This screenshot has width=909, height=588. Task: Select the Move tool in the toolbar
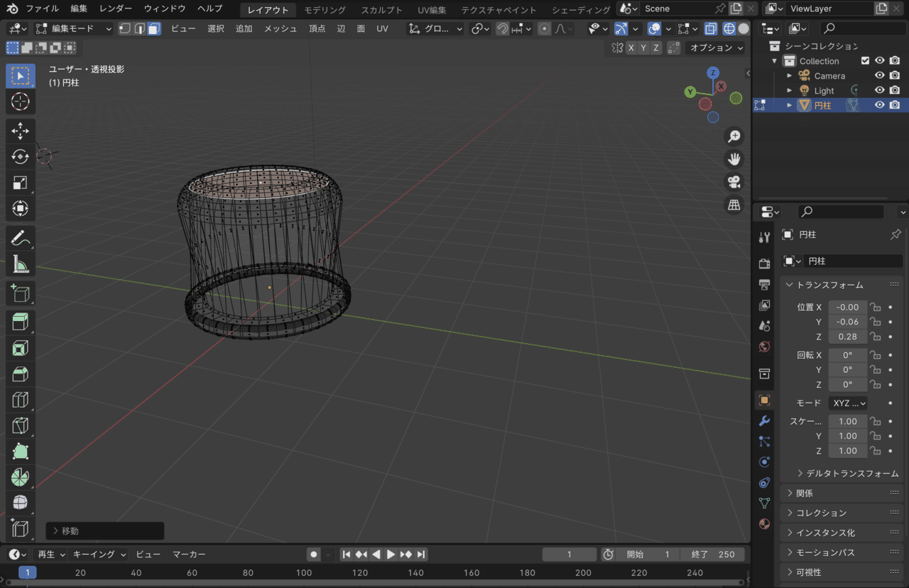coord(20,130)
